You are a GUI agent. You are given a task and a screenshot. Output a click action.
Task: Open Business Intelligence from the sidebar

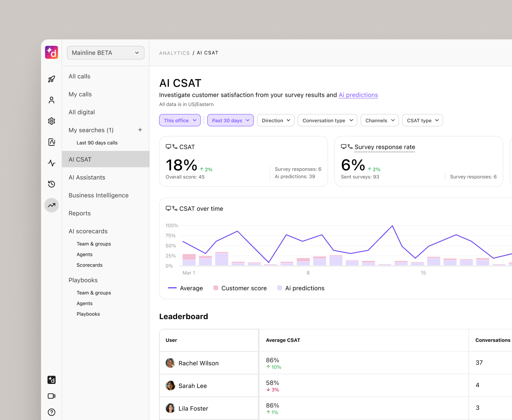tap(98, 195)
